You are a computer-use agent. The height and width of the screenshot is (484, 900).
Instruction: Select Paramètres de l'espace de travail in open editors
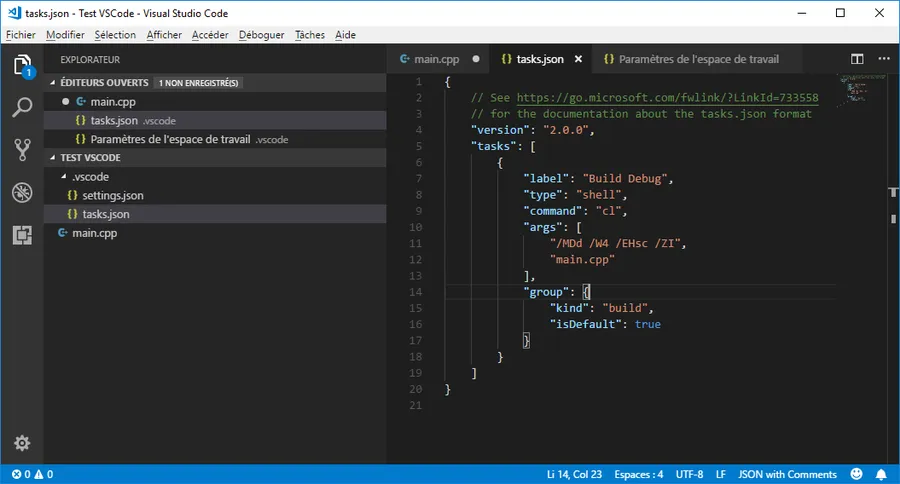click(215, 139)
